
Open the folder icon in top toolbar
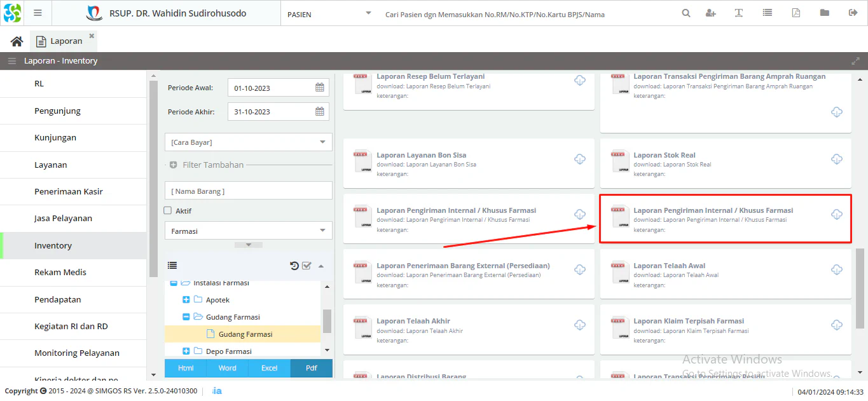(825, 13)
